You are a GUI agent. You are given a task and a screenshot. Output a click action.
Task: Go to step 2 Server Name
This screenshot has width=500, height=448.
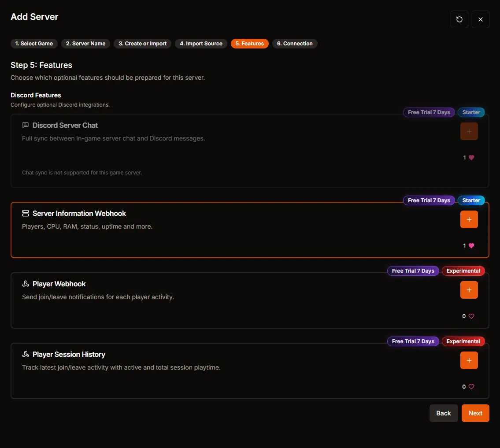pyautogui.click(x=85, y=44)
